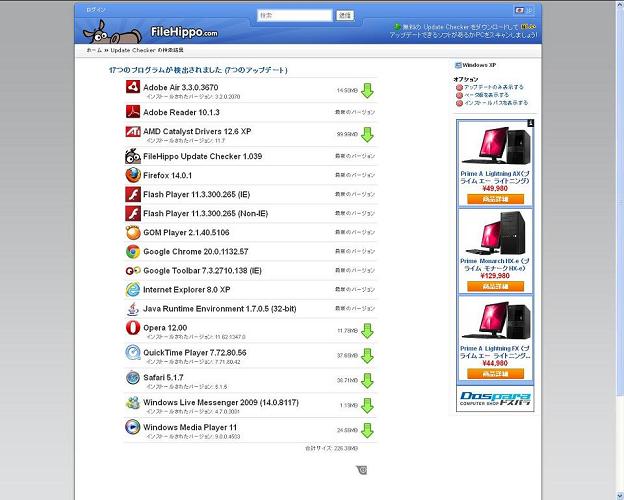Click the Internet Explorer icon

(x=133, y=289)
